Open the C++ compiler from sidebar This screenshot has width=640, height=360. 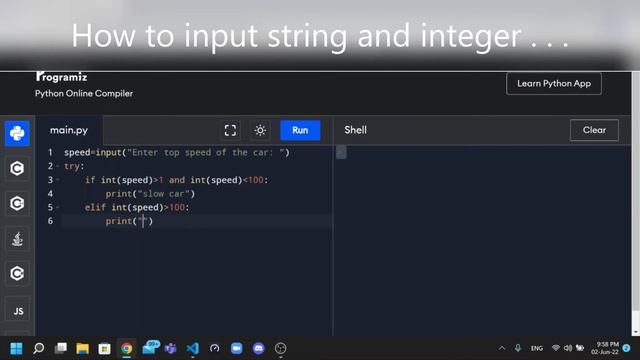tap(17, 203)
